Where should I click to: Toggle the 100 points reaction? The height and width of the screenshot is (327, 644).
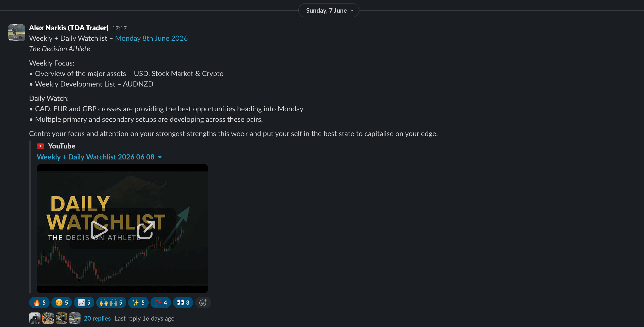161,302
